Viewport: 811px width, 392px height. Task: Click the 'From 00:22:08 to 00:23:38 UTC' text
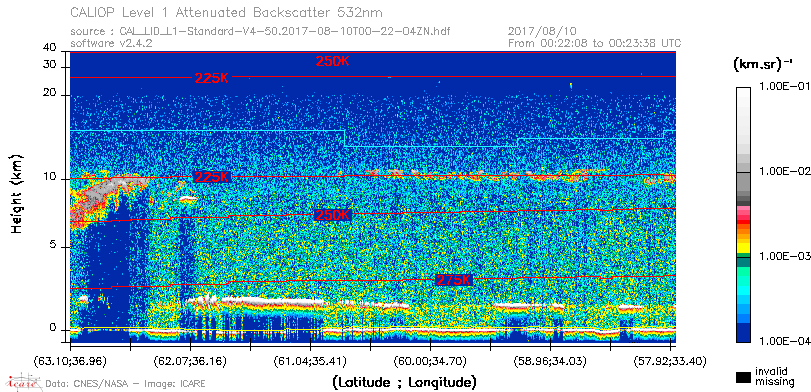pos(595,43)
